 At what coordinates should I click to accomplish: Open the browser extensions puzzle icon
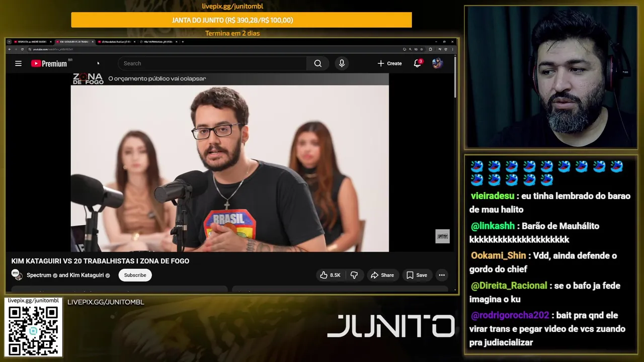(430, 49)
